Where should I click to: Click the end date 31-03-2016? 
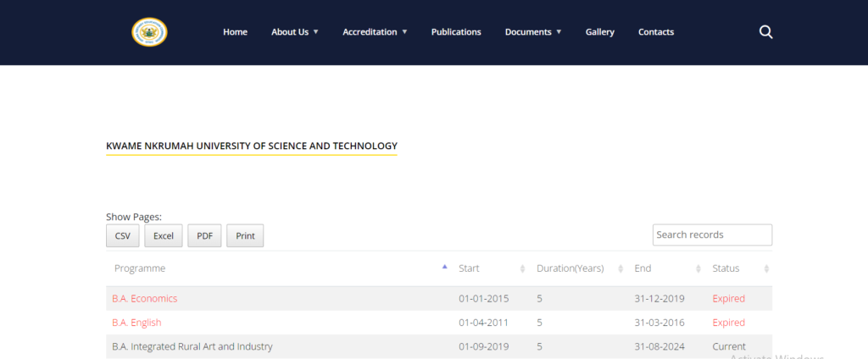coord(659,323)
